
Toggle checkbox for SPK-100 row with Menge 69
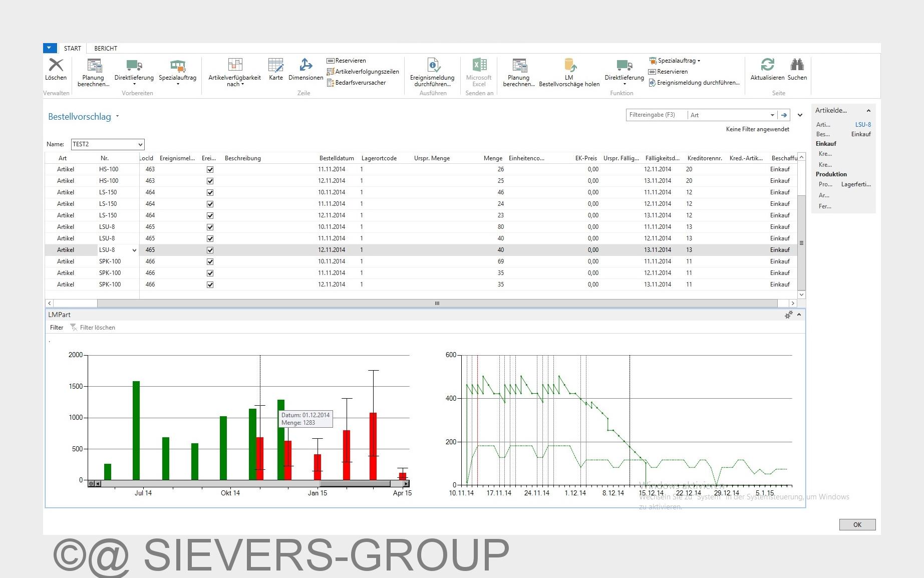tap(210, 261)
